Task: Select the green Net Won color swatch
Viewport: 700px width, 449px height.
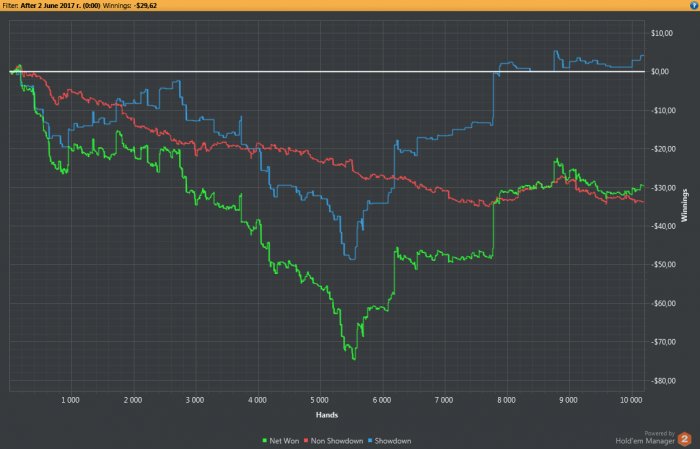Action: pyautogui.click(x=265, y=441)
